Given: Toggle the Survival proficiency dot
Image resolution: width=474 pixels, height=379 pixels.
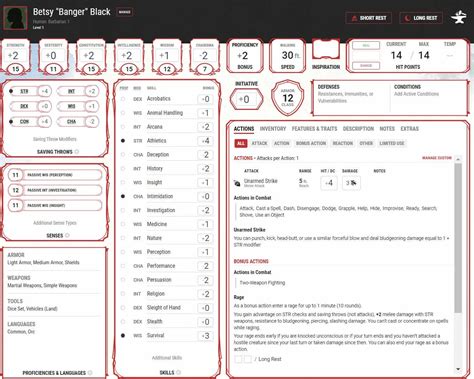Looking at the screenshot, I should click(x=123, y=335).
